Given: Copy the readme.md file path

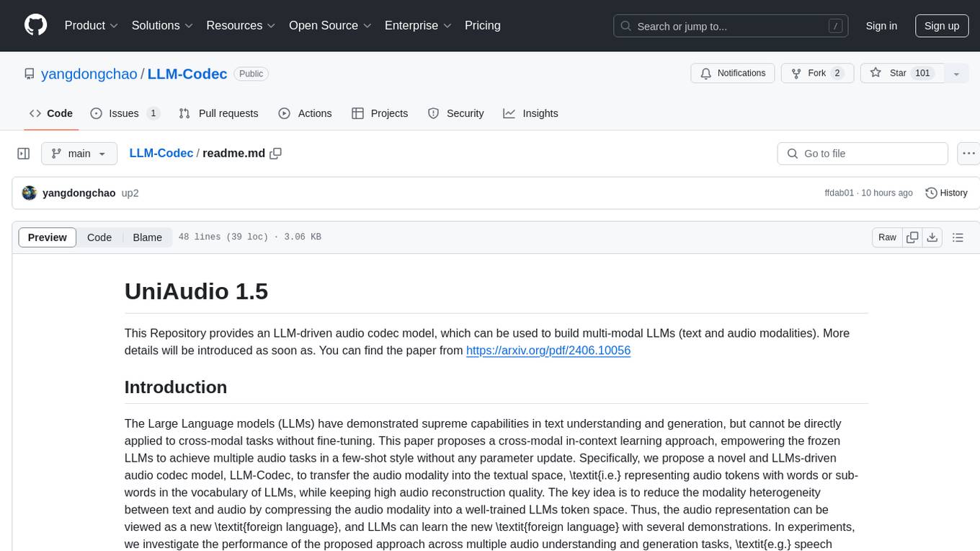Looking at the screenshot, I should [275, 154].
